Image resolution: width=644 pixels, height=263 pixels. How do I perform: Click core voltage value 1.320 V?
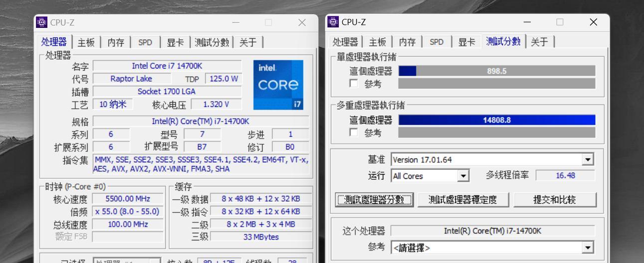[x=216, y=105]
